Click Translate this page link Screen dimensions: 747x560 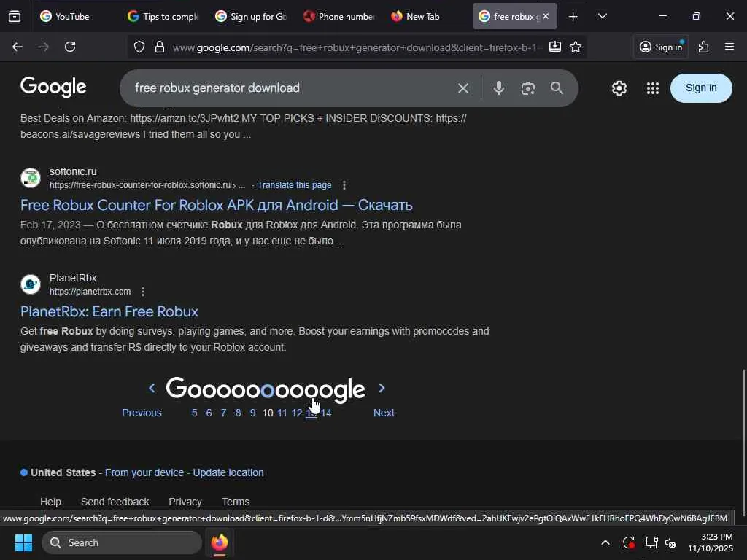294,185
